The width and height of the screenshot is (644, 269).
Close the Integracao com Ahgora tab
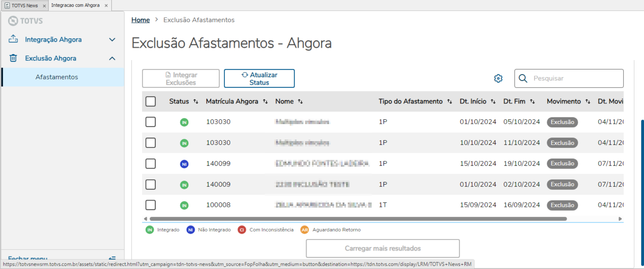[106, 5]
